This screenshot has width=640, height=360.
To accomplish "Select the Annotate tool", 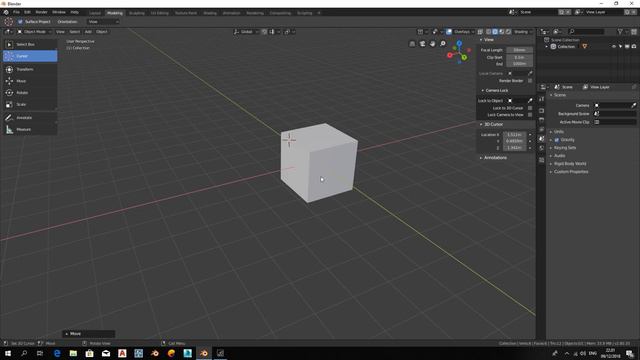I will (x=30, y=118).
